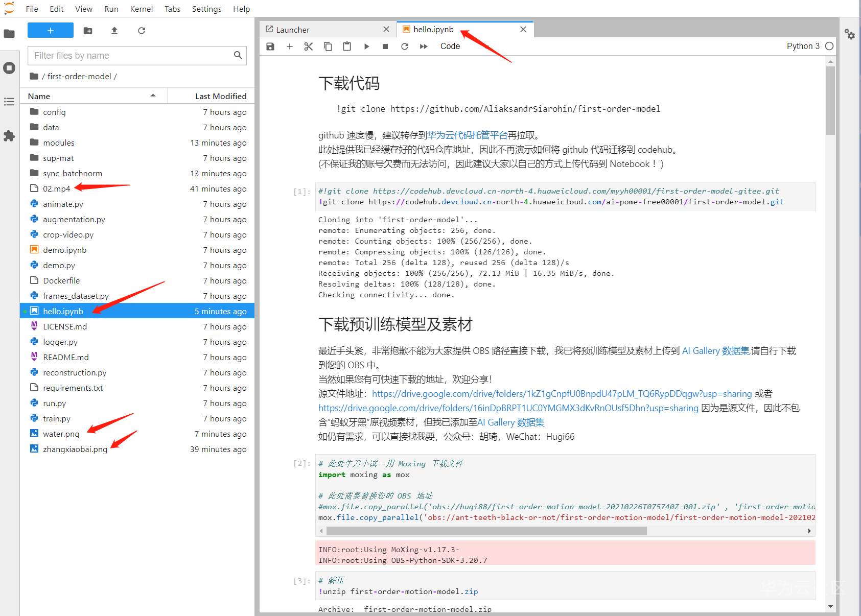Screen dimensions: 861x616
Task: Click the root folder icon in breadcrumb
Action: point(34,76)
